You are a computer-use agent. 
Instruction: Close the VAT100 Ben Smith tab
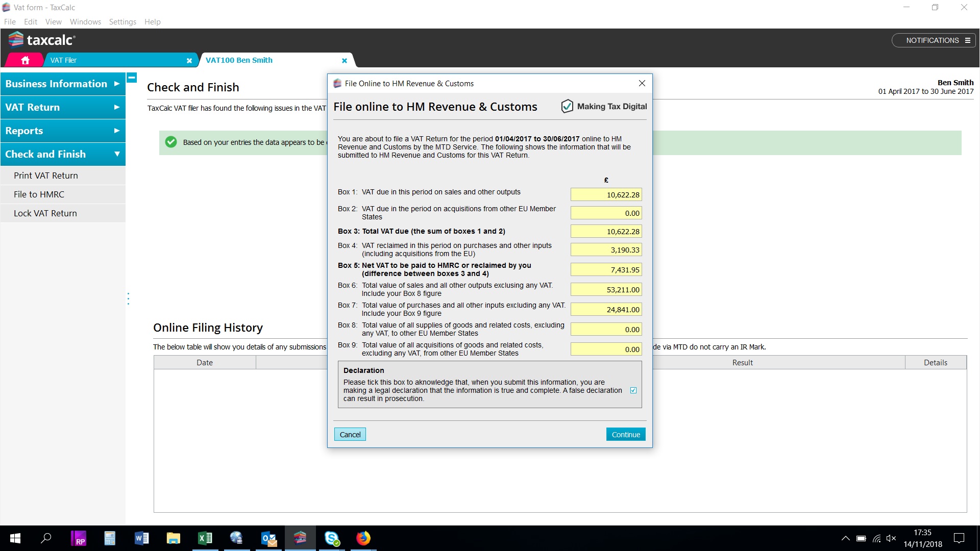click(345, 60)
